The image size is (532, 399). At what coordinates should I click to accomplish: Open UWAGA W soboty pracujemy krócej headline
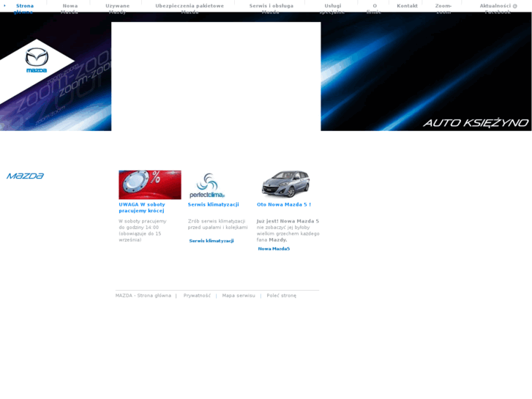142,207
